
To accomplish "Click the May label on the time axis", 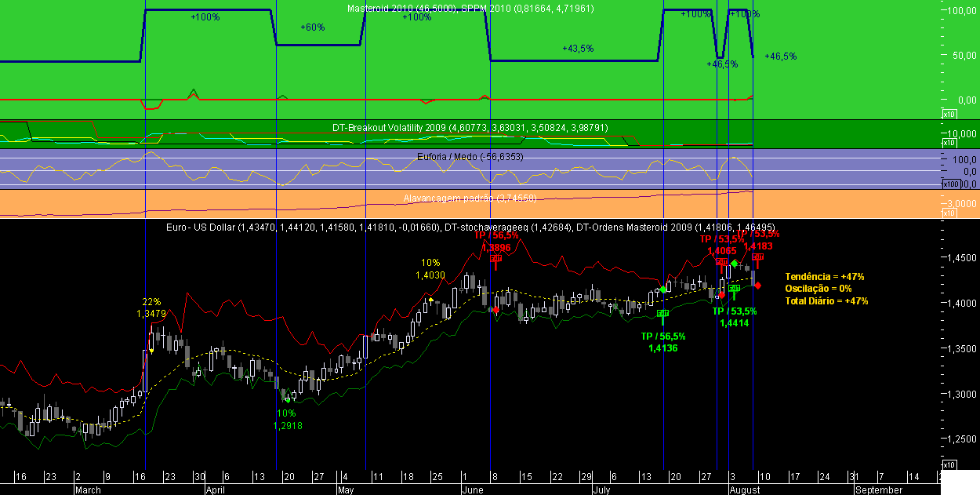I will [x=346, y=490].
